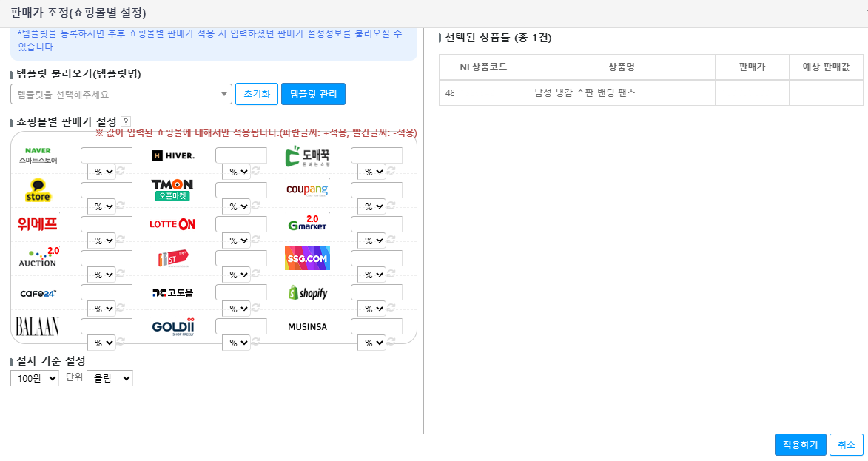The image size is (868, 461).
Task: Click the SSG.COM logo
Action: pos(307,258)
